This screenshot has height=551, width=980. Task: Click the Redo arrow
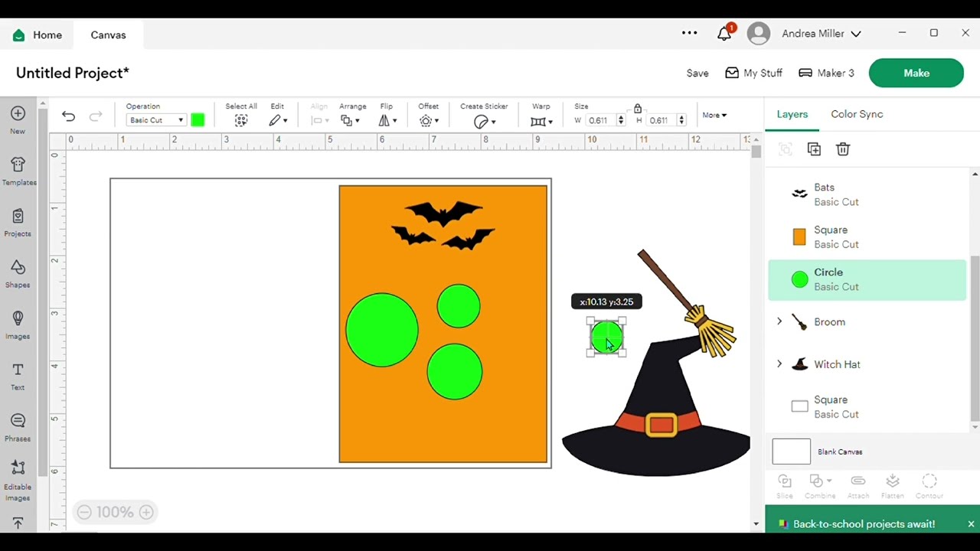[x=96, y=116]
